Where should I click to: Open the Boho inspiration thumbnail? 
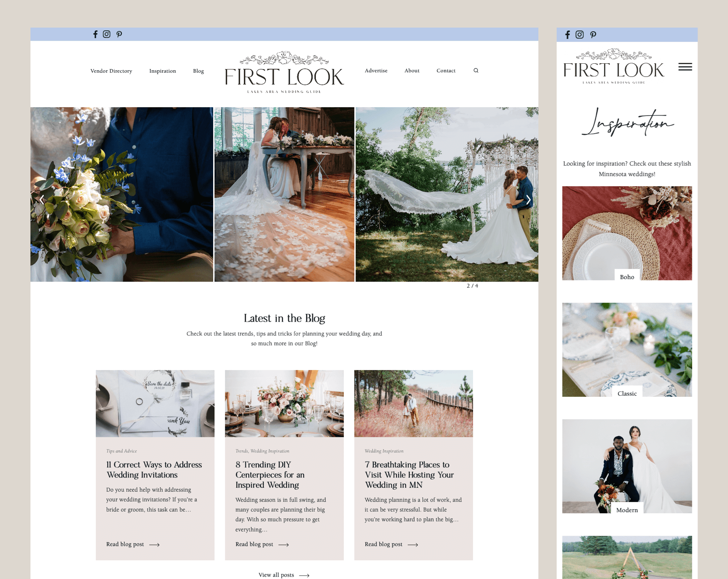tap(627, 233)
